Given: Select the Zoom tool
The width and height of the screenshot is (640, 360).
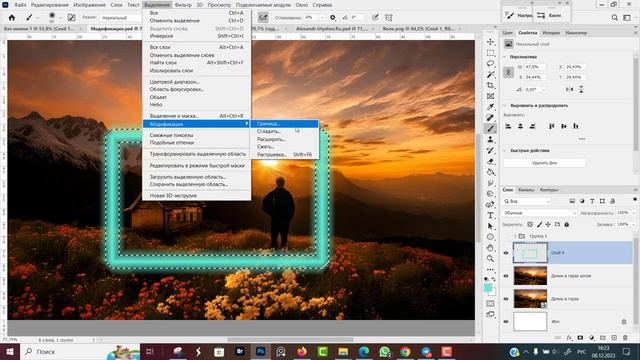Looking at the screenshot, I should 490,258.
